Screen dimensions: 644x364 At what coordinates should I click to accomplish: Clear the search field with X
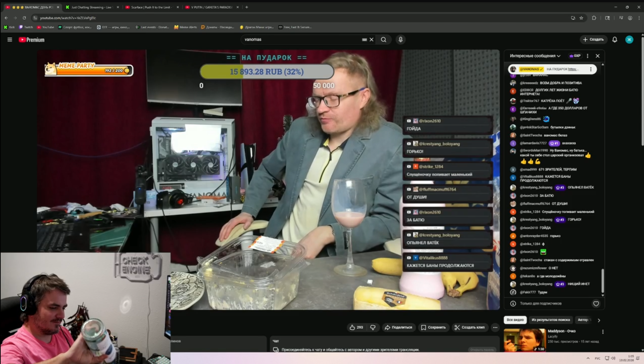point(372,40)
